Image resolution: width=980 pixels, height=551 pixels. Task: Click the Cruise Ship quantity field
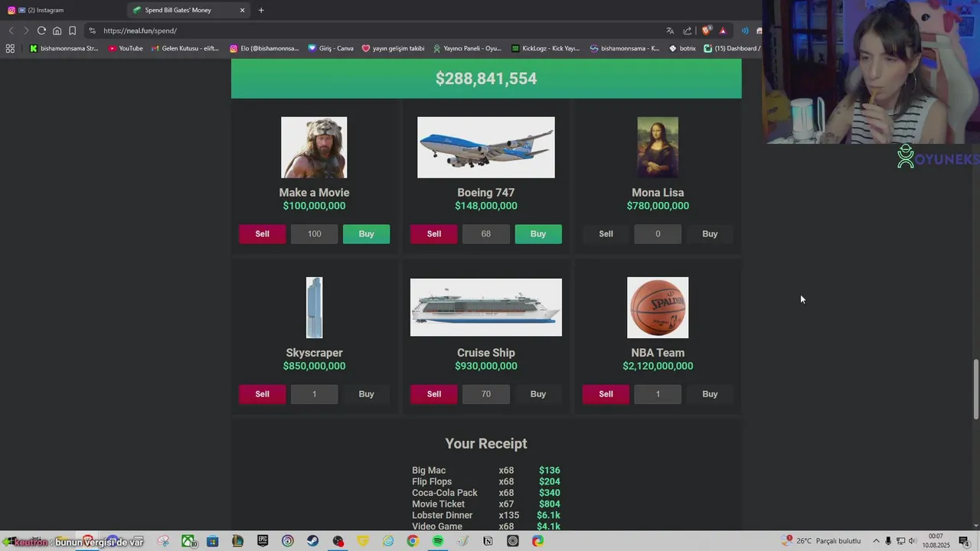coord(486,393)
